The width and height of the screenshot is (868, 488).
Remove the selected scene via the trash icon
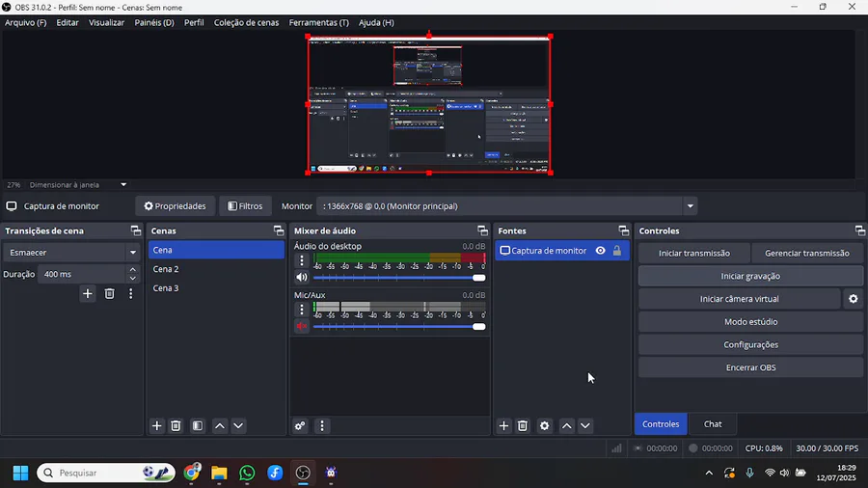(176, 425)
